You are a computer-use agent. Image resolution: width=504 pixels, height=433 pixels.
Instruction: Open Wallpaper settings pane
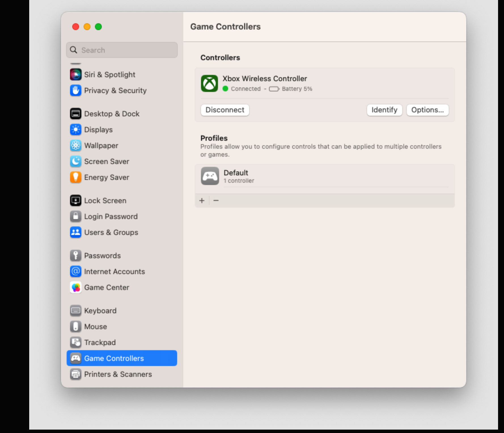pos(122,146)
